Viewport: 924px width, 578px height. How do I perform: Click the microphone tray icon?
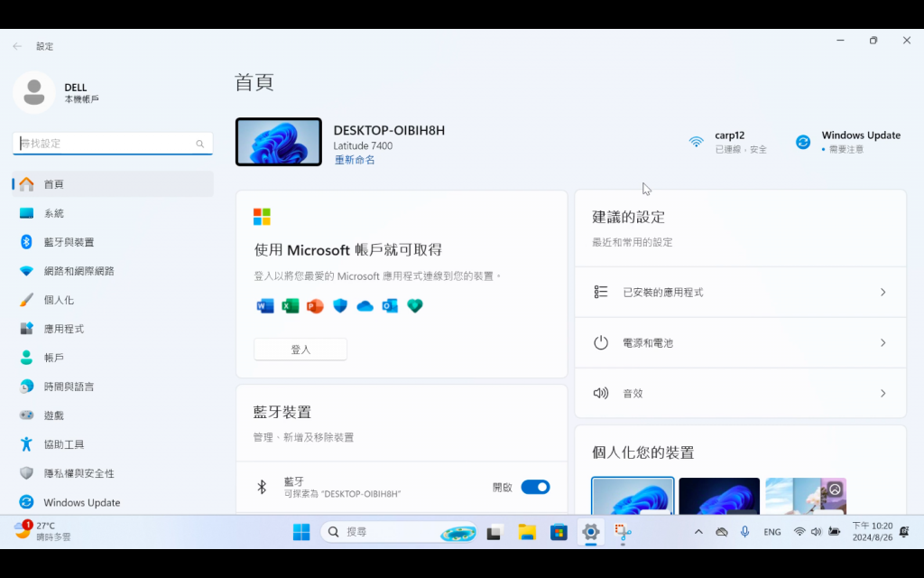point(744,532)
